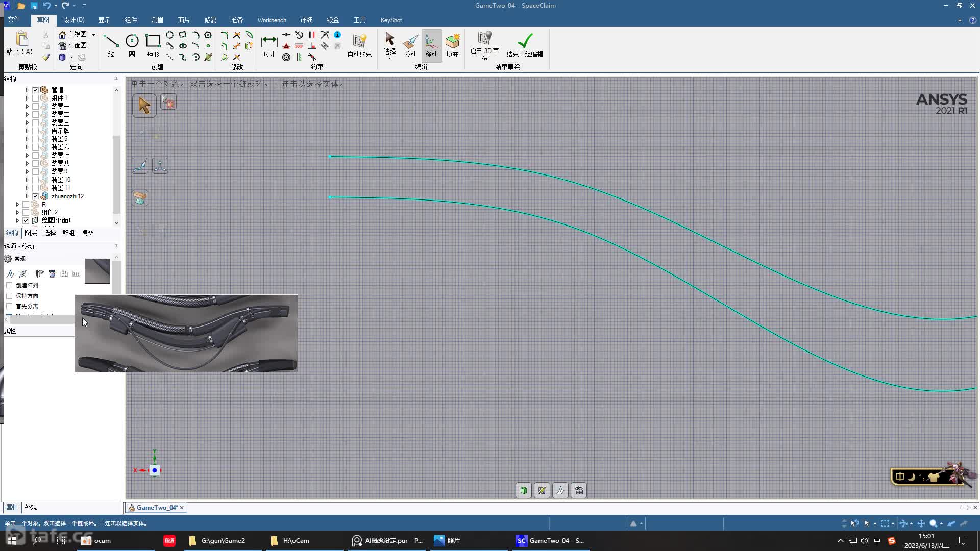Open the 图层 panel tab
Screen dimensions: 980x551
(x=31, y=233)
